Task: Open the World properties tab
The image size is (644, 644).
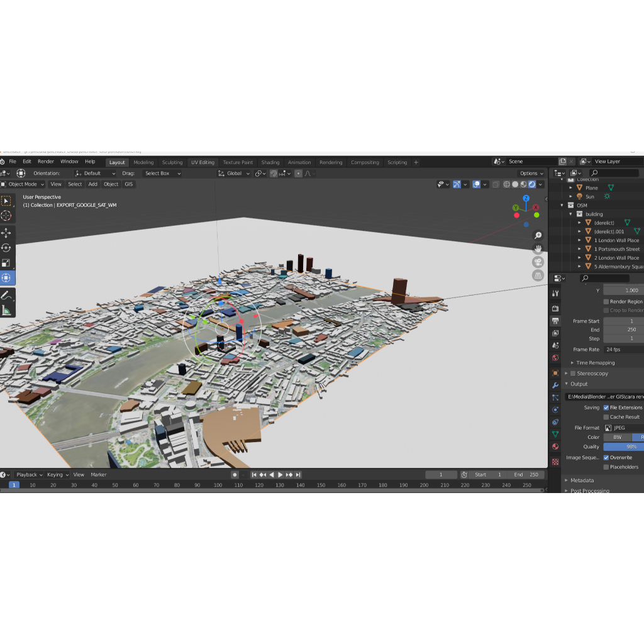Action: point(555,358)
